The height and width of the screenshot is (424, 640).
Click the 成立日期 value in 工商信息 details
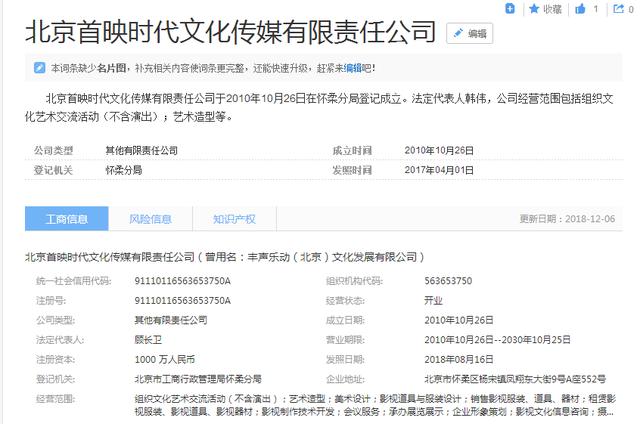(459, 320)
